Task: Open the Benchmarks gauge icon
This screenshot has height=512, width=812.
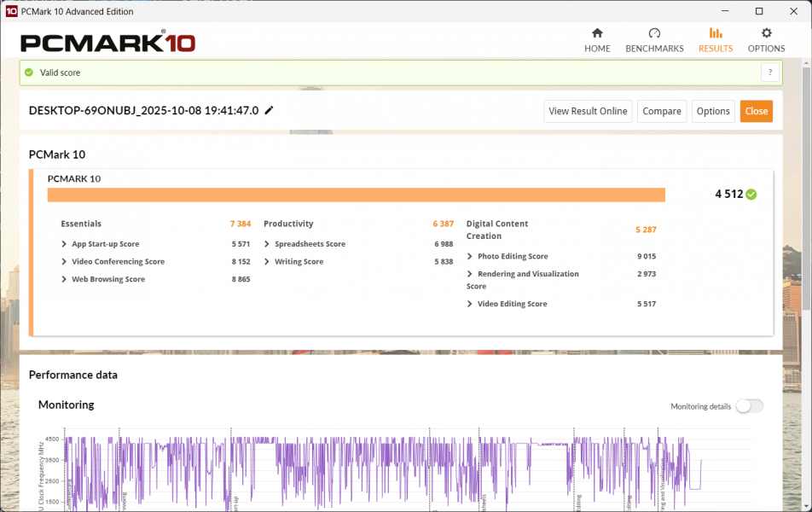Action: pyautogui.click(x=654, y=33)
